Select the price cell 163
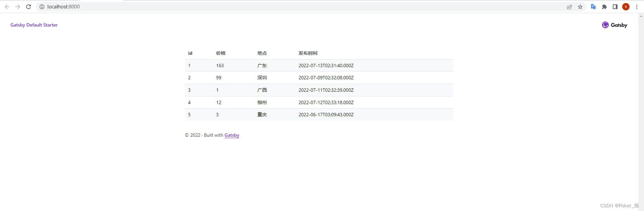 220,66
